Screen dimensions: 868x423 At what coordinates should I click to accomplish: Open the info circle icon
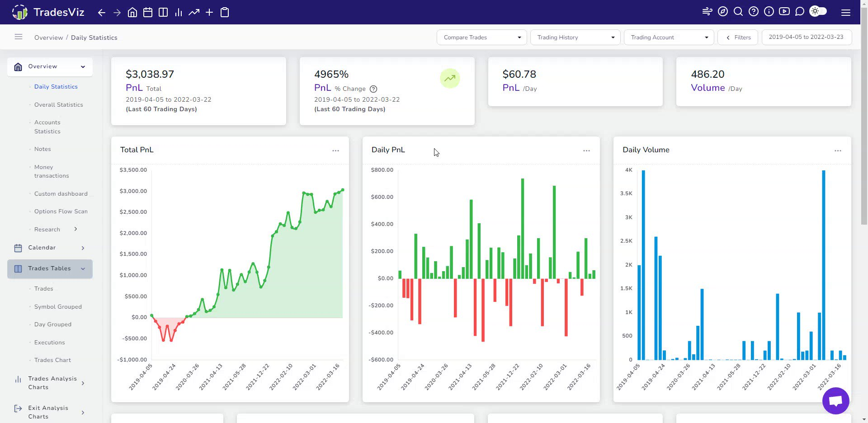point(769,12)
